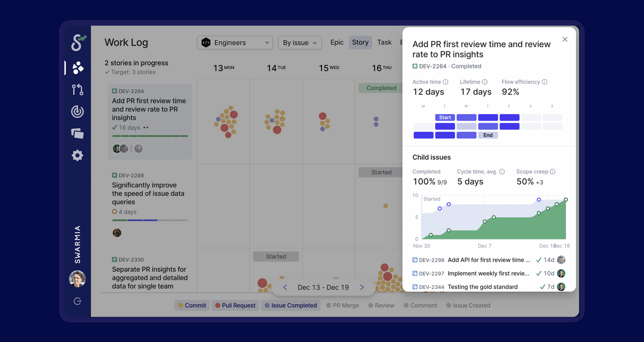Viewport: 644px width, 342px height.
Task: Open the projects icon in the sidebar
Action: pyautogui.click(x=77, y=133)
